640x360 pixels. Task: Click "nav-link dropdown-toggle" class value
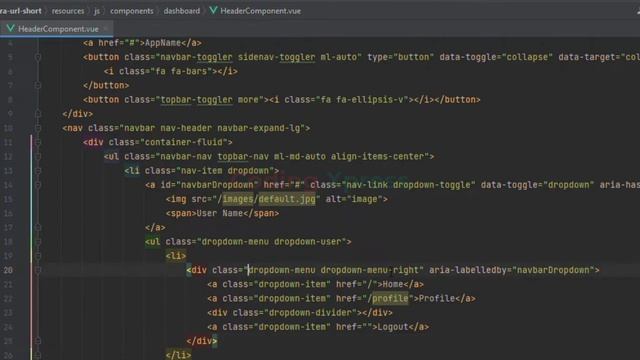pyautogui.click(x=408, y=185)
